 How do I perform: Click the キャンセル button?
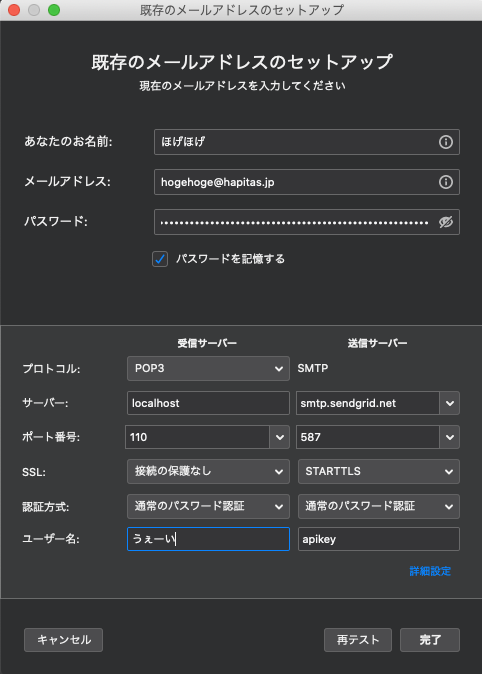coord(64,640)
